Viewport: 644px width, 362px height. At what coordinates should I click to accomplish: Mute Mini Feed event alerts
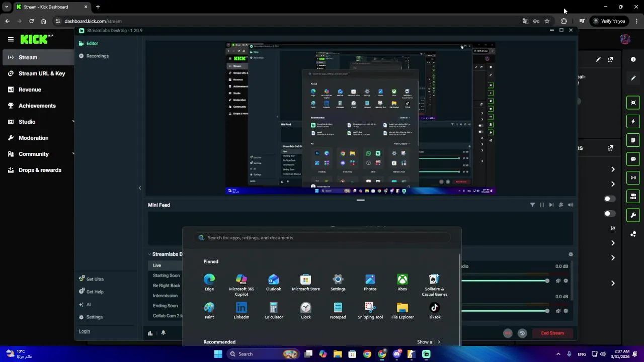(x=561, y=205)
